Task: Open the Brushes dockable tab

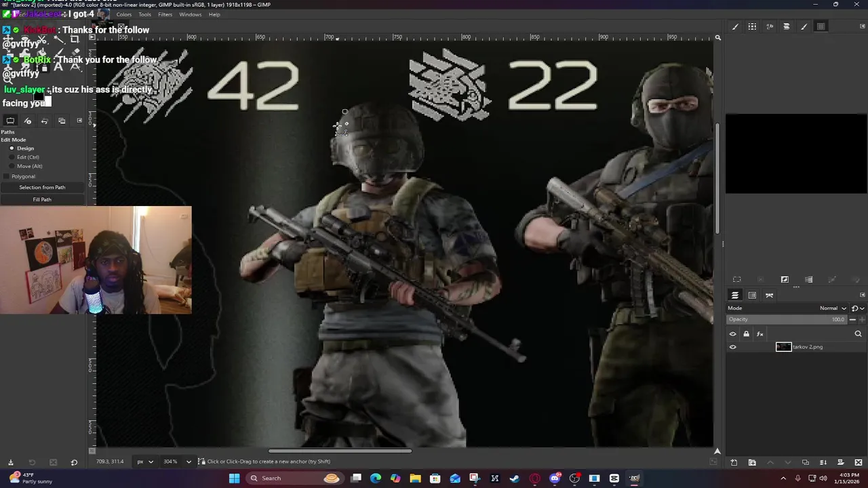Action: coord(735,26)
